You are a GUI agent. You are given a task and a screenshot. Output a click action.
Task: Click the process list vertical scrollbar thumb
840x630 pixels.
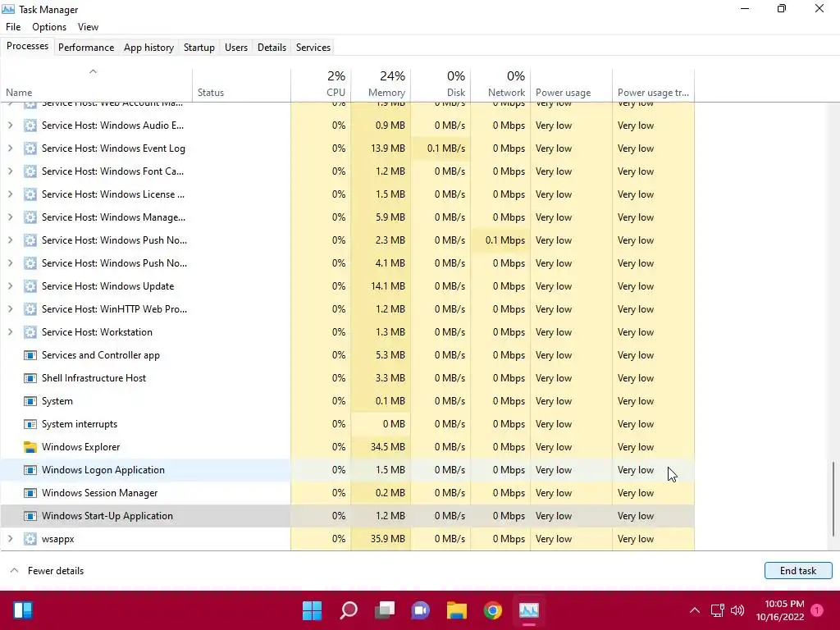point(833,498)
